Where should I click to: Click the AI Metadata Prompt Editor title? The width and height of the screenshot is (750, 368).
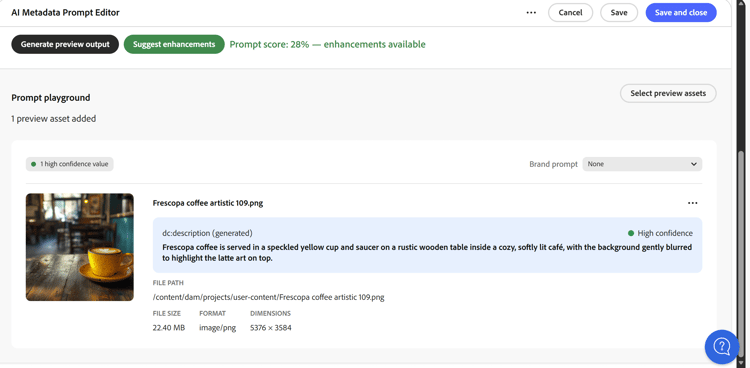(x=66, y=12)
